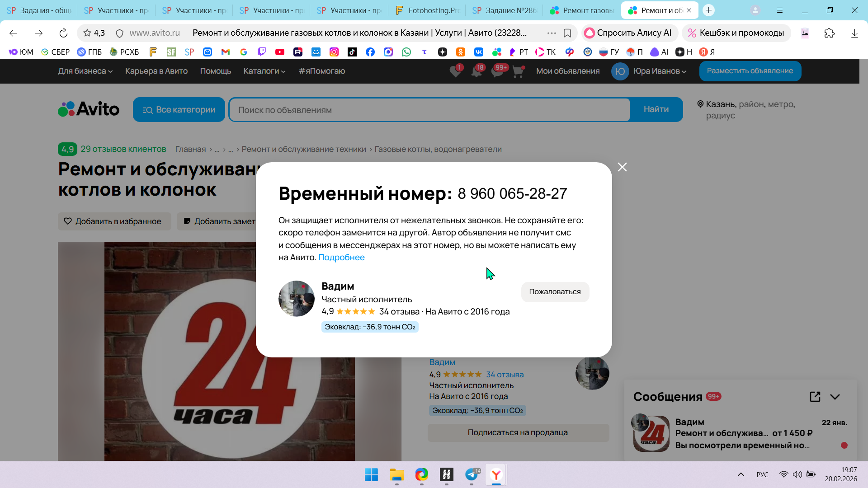Collapse the Сообщения panel chevron
Screen dimensions: 868x488
click(x=835, y=397)
